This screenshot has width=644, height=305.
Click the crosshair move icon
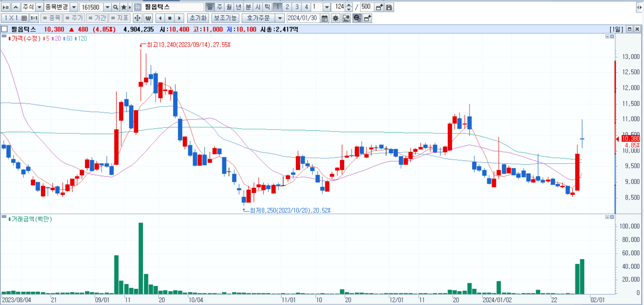(137, 18)
